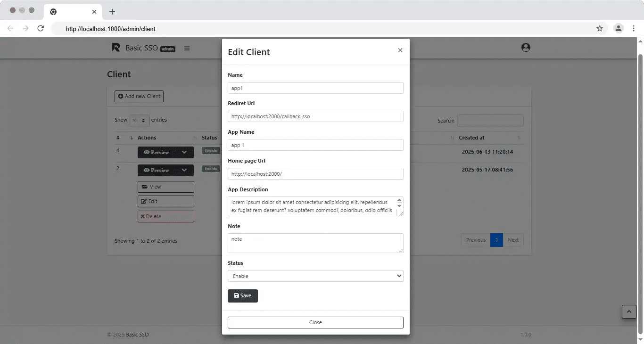Click the Edit Client modal title
This screenshot has width=644, height=344.
(x=249, y=52)
